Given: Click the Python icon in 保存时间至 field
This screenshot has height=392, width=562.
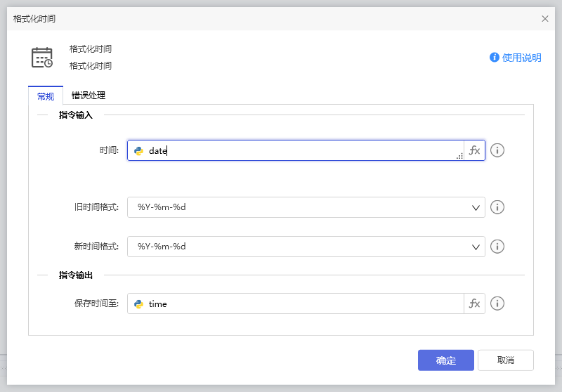Looking at the screenshot, I should point(139,303).
